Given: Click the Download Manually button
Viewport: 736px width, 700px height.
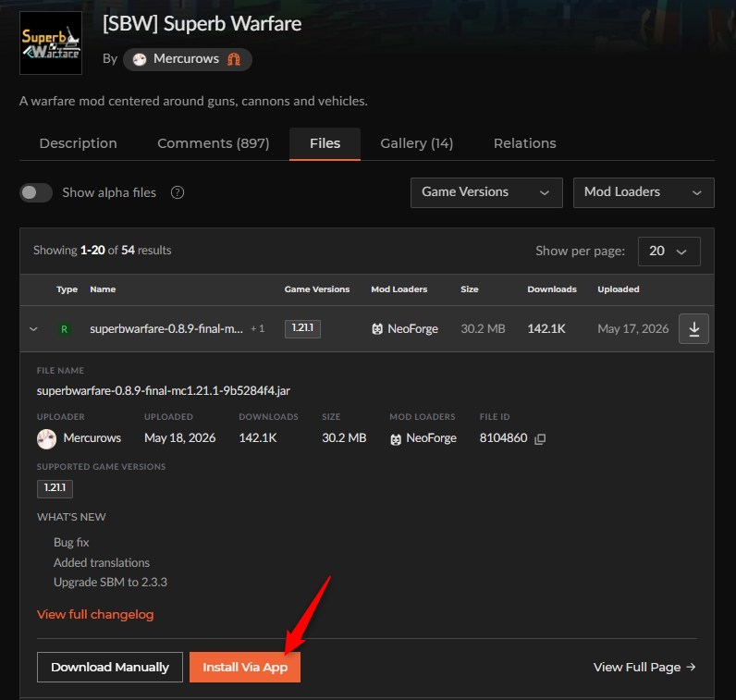Looking at the screenshot, I should tap(110, 667).
